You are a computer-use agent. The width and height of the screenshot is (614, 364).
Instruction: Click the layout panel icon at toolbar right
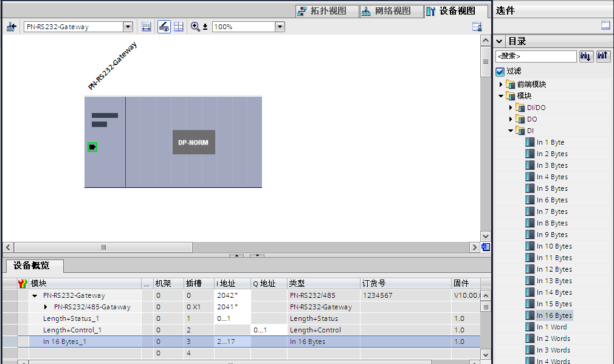(477, 27)
